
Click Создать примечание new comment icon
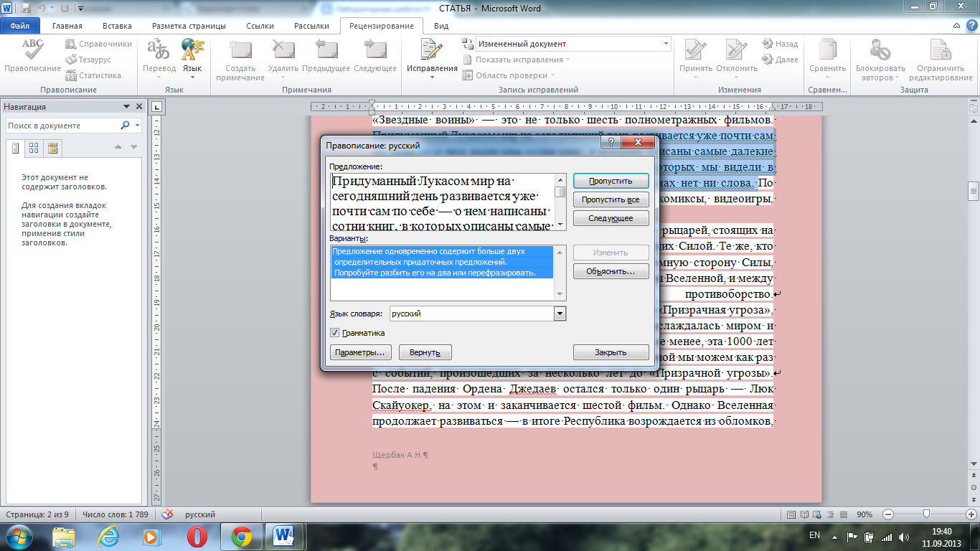240,59
